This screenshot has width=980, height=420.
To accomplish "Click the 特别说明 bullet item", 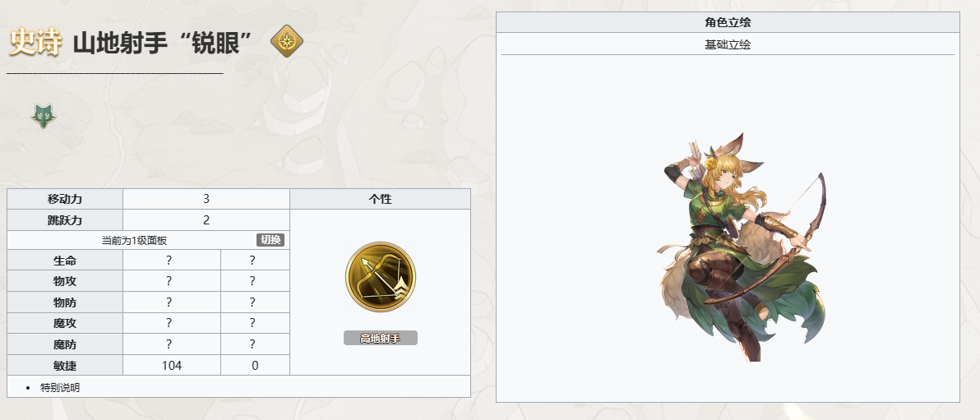I will click(x=60, y=387).
